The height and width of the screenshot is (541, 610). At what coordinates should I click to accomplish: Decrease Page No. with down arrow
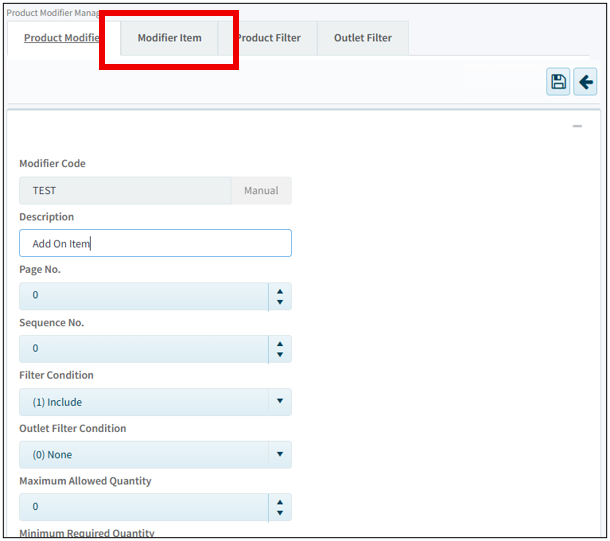tap(280, 302)
